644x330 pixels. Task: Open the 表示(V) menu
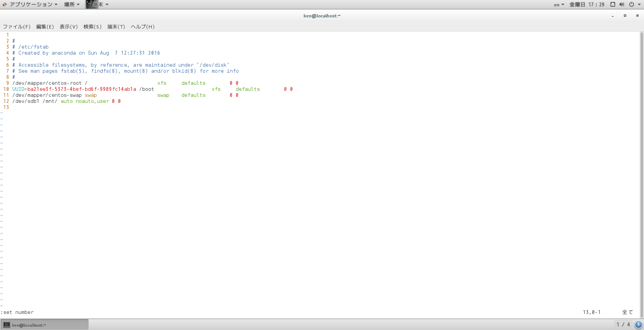69,27
